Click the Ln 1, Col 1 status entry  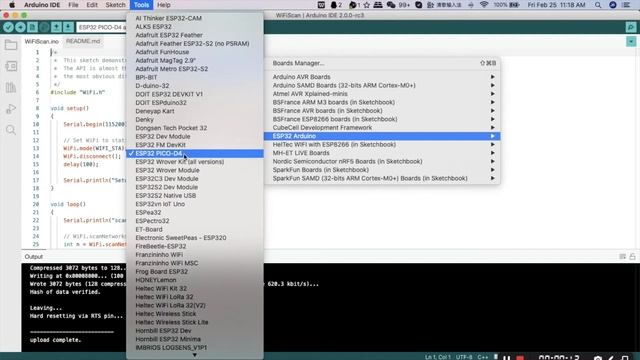tap(438, 357)
